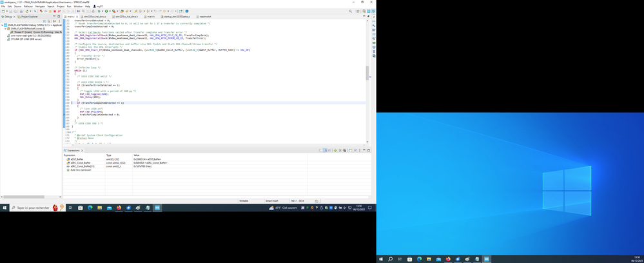Close the main.c editor tab
This screenshot has height=263, width=644.
(x=77, y=17)
